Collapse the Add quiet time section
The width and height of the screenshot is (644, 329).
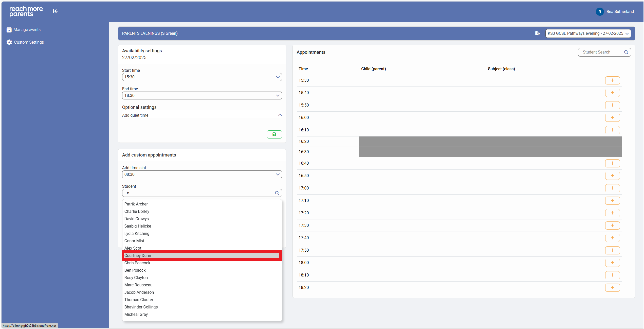280,115
